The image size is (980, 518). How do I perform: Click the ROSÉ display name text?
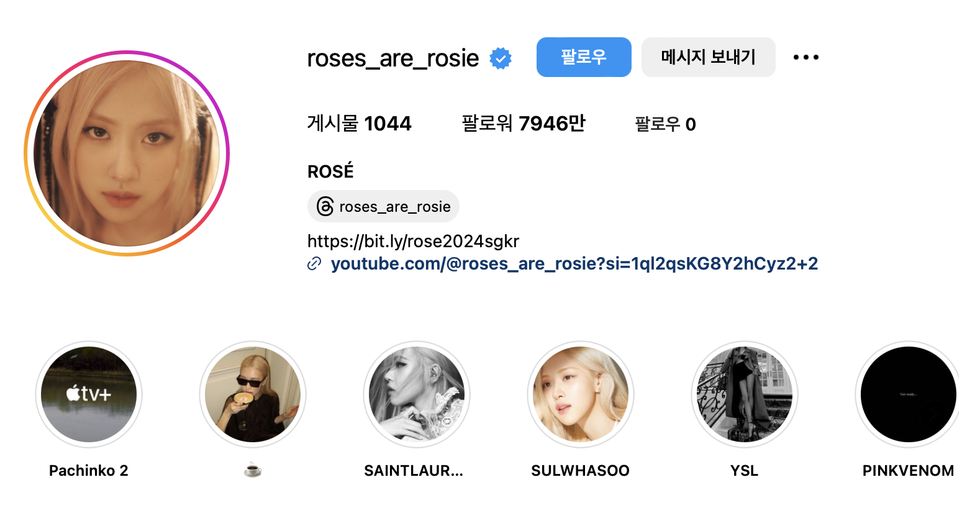330,171
